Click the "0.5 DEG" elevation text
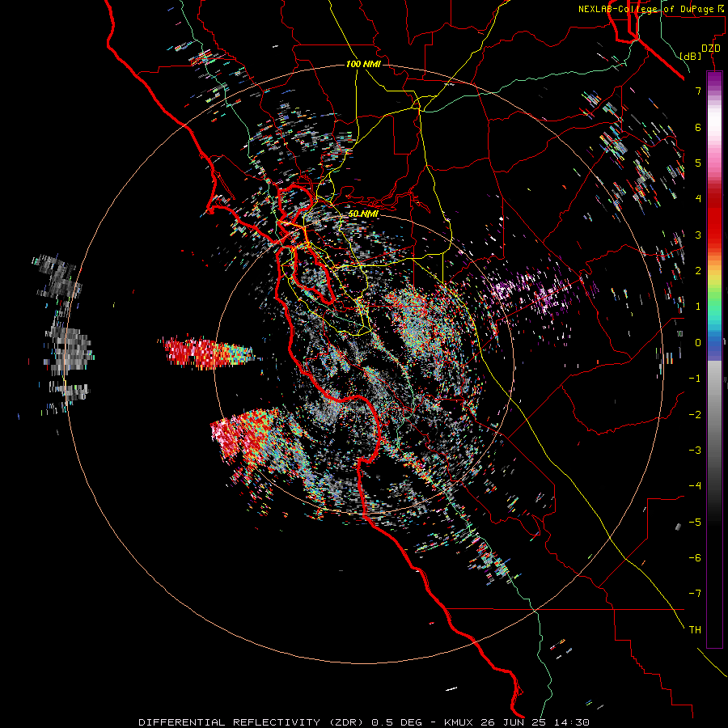728x728 pixels. 397,722
